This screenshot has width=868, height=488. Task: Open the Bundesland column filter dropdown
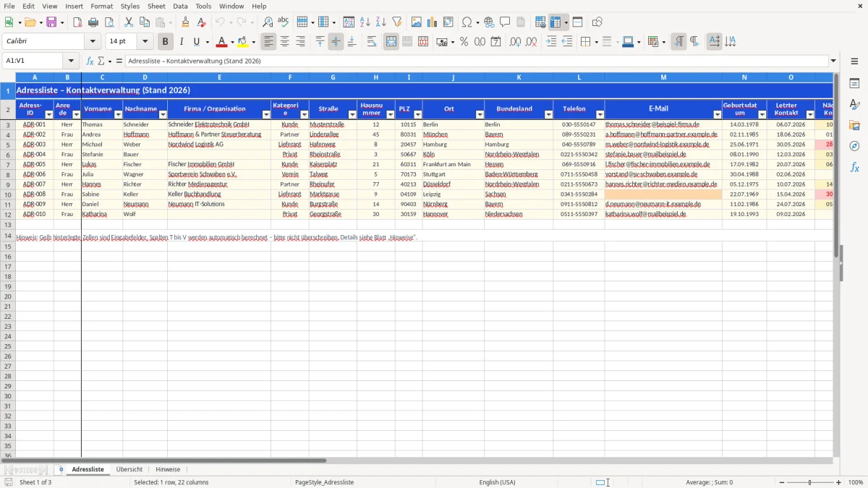point(548,114)
